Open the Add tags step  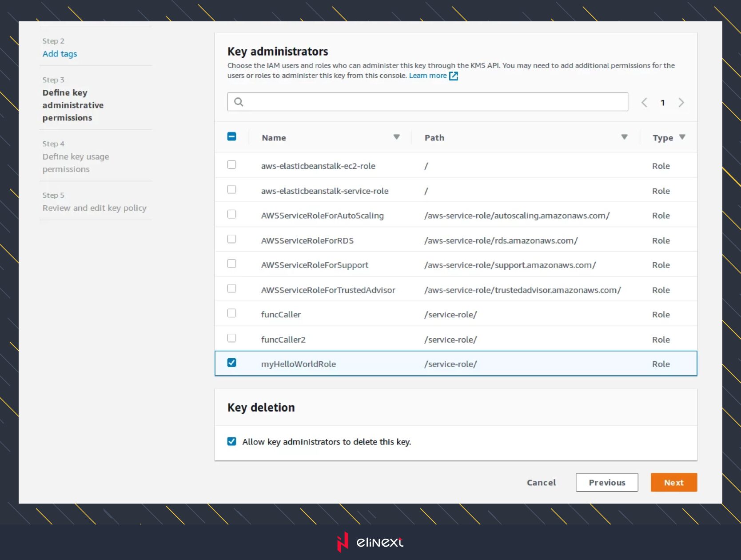60,54
